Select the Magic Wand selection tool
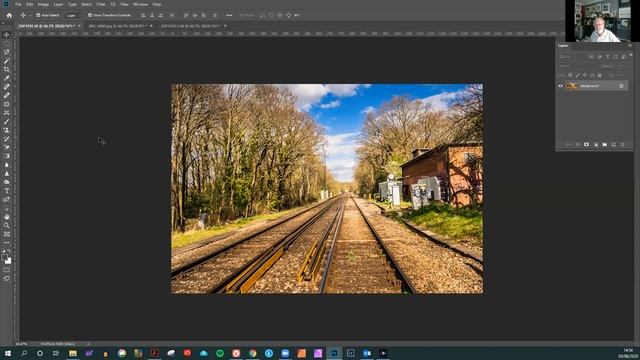 (x=7, y=61)
